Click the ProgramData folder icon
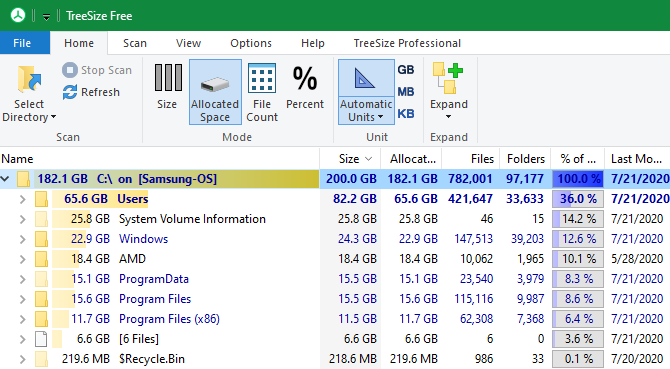The image size is (670, 369). (41, 279)
